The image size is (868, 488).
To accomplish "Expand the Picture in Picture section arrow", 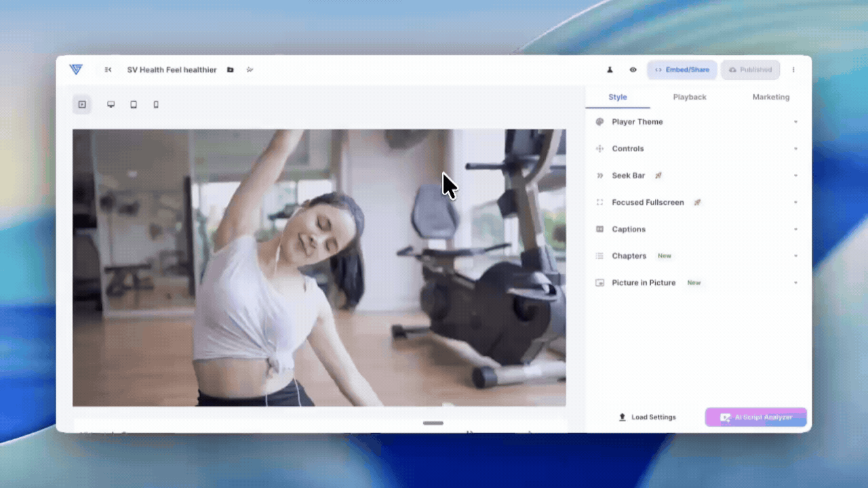I will coord(795,283).
